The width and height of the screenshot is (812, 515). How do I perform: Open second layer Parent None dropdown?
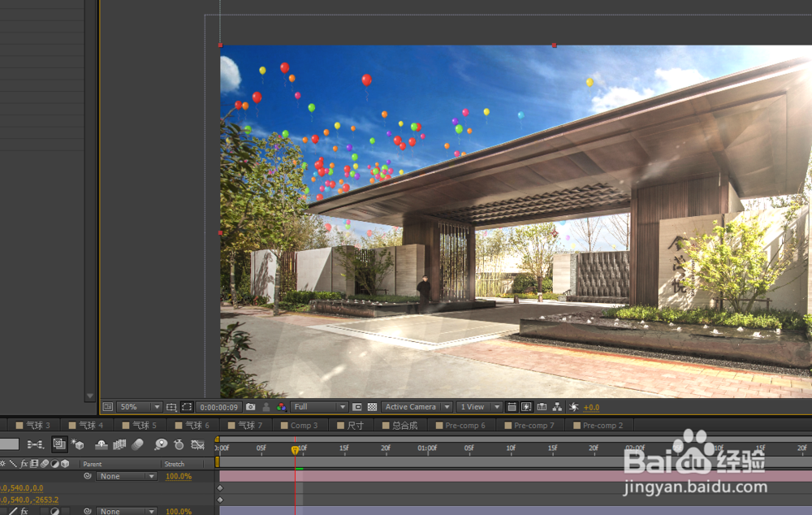coord(127,511)
